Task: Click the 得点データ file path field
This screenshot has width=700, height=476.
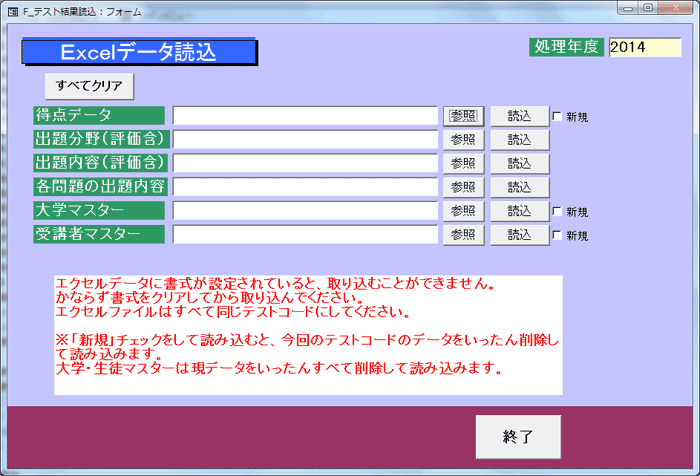Action: pyautogui.click(x=305, y=116)
